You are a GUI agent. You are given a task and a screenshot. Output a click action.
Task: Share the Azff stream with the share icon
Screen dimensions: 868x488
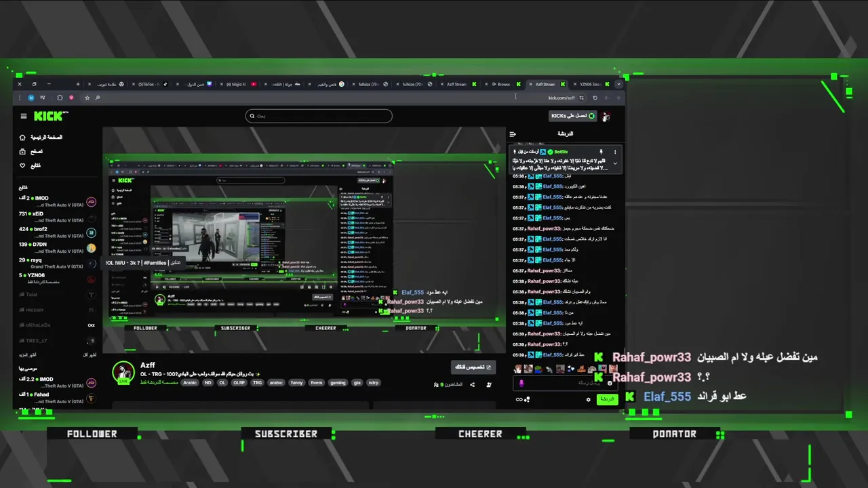pyautogui.click(x=472, y=385)
